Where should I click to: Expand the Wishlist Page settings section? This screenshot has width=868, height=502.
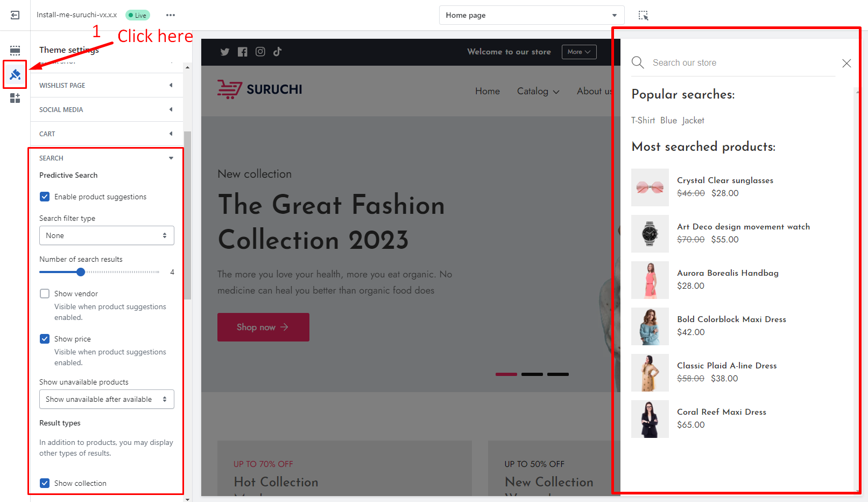click(107, 85)
